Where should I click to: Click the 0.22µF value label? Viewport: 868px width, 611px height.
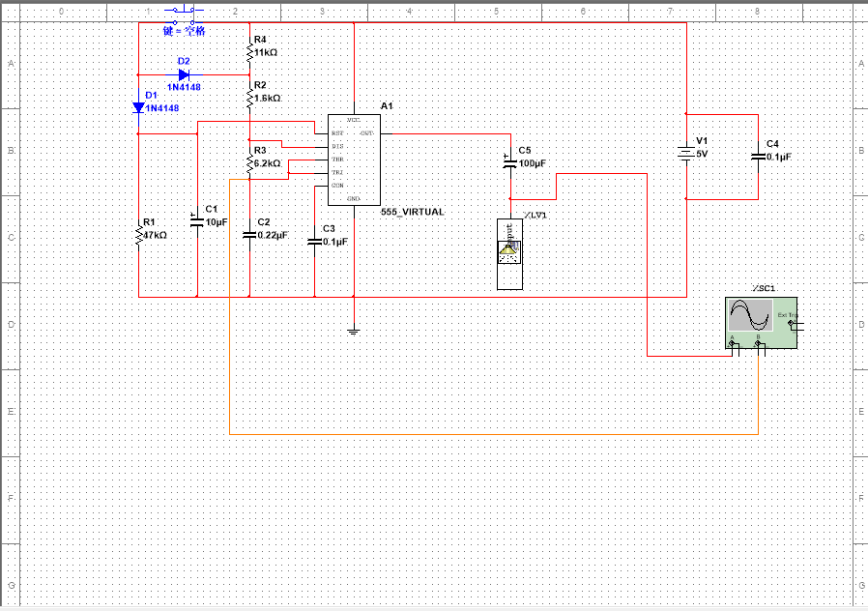[x=273, y=235]
